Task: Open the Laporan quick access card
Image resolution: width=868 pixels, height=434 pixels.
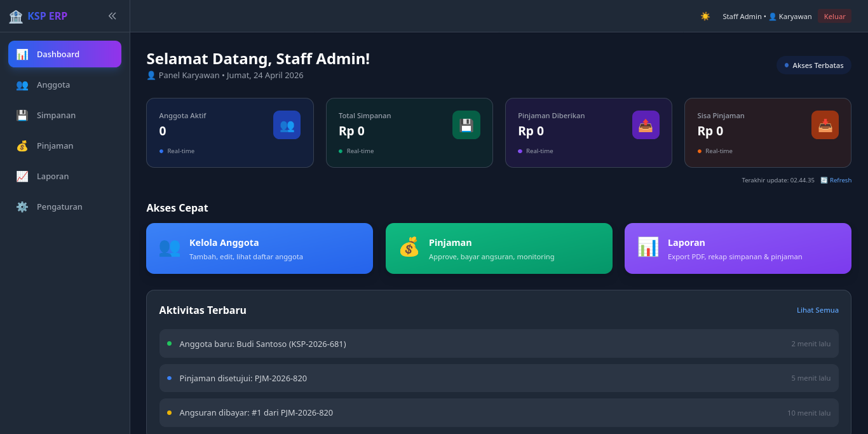Action: pyautogui.click(x=738, y=248)
